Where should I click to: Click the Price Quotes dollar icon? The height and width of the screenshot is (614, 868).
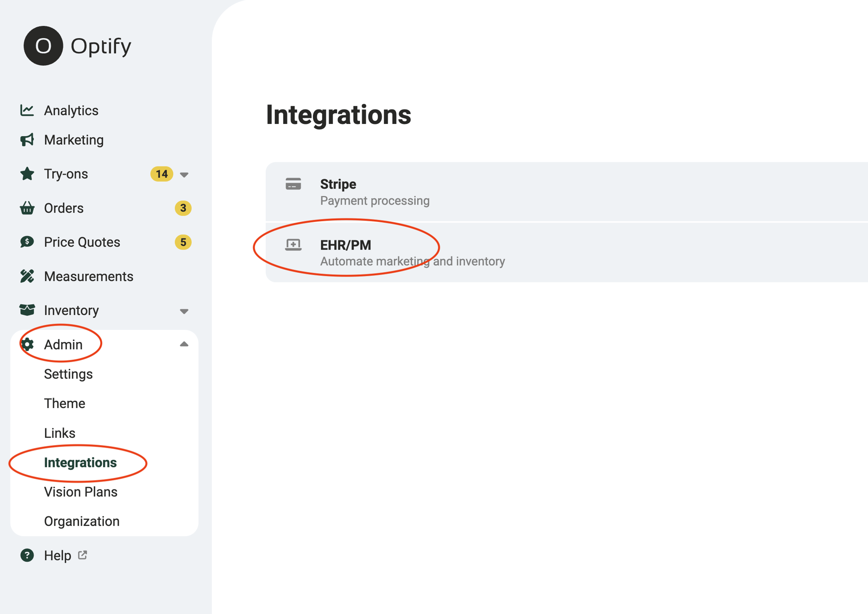27,242
